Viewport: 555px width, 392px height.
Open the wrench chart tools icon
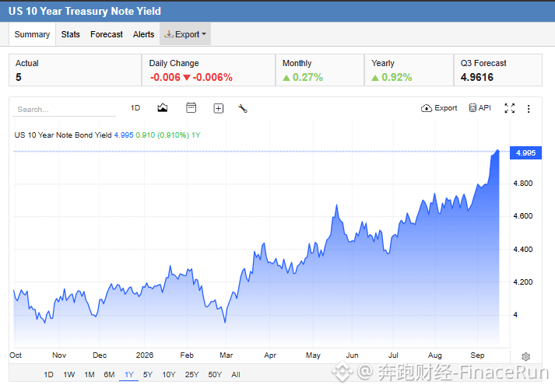242,108
